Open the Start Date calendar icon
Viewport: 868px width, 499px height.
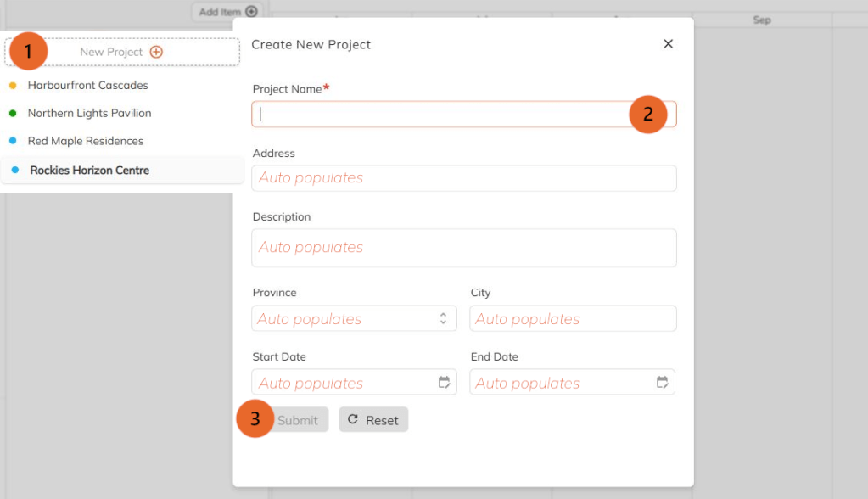tap(444, 382)
